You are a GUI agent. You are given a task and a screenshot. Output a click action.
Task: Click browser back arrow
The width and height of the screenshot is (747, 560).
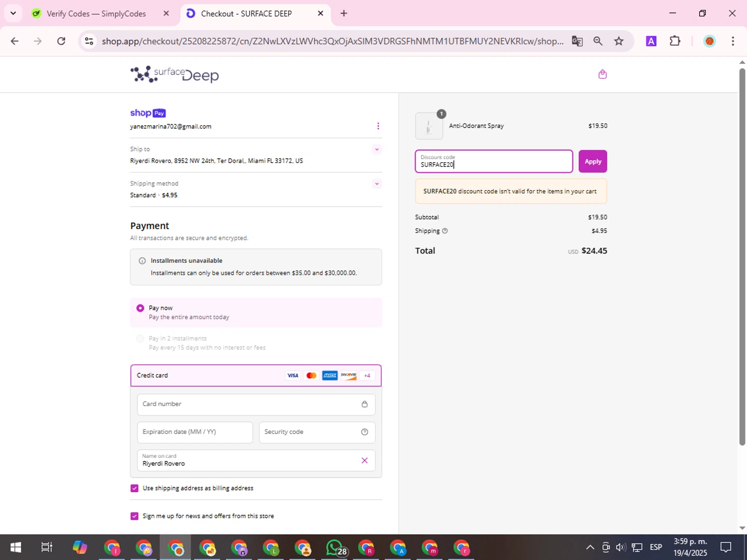[x=14, y=41]
